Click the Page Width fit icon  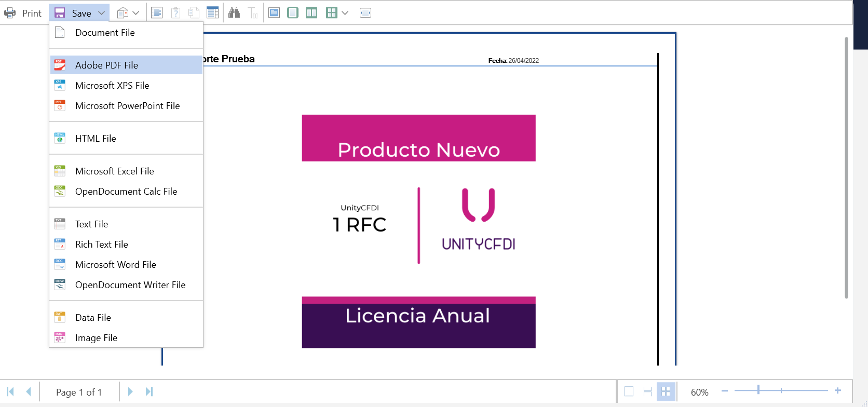[x=365, y=13]
